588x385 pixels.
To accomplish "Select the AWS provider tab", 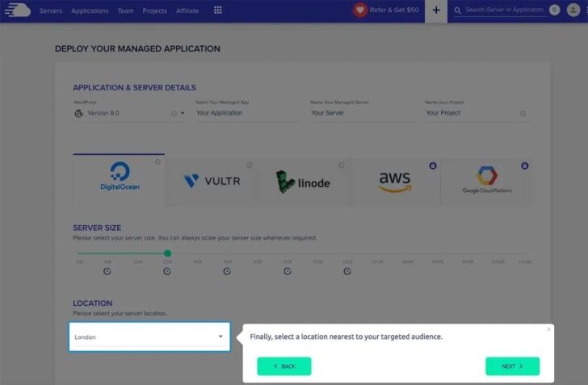I will click(x=395, y=182).
